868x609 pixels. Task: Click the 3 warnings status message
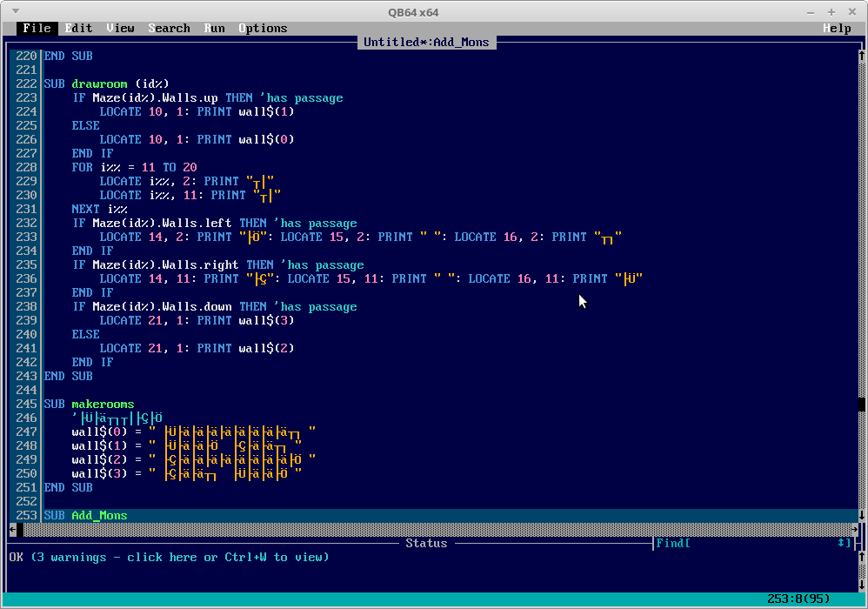(x=169, y=557)
